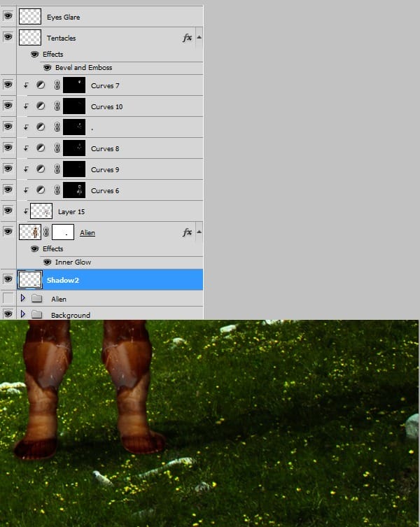Select the Layer 15 layer
Viewport: 420px width, 527px height.
click(x=71, y=211)
